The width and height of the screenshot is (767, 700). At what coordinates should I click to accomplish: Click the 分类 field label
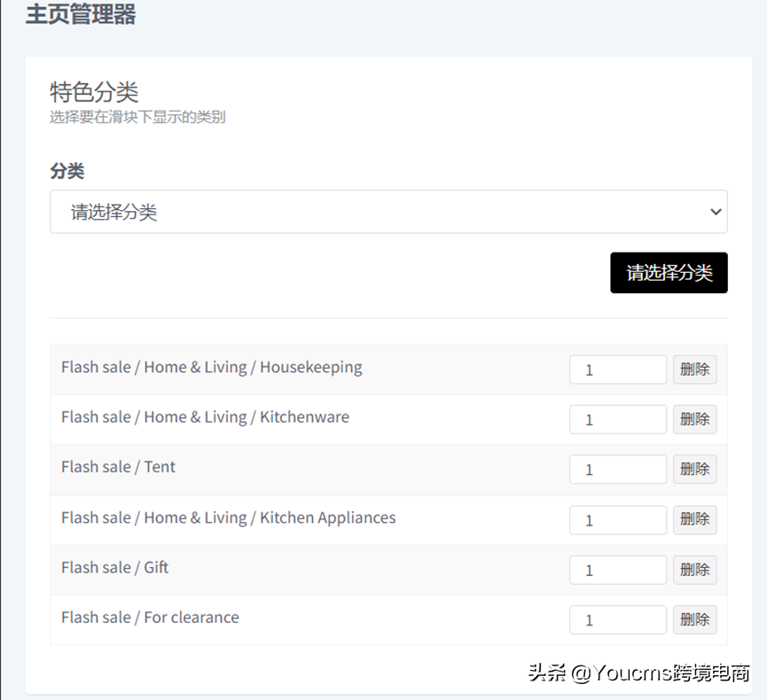pyautogui.click(x=67, y=171)
